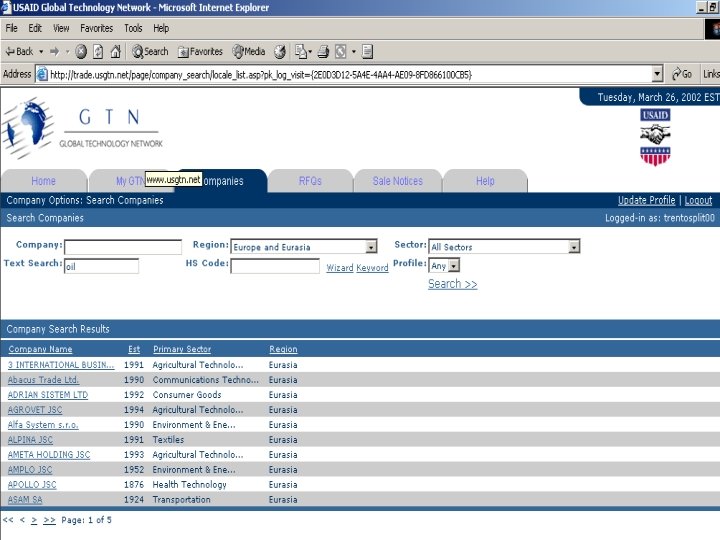The width and height of the screenshot is (720, 540).
Task: Click the HS Code input field
Action: (x=275, y=266)
